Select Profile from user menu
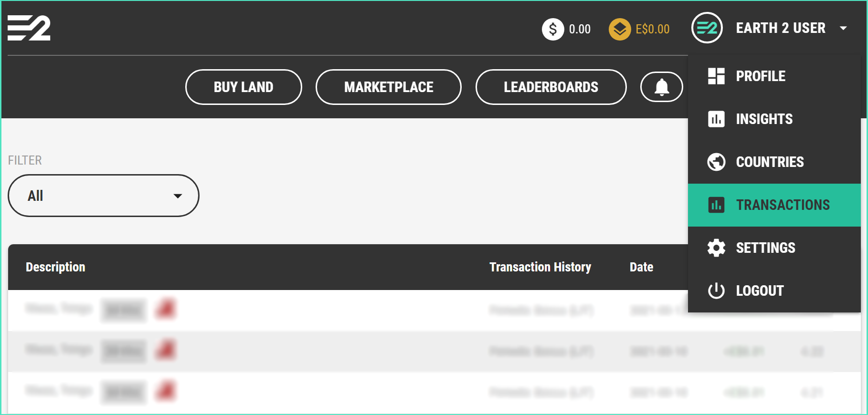 point(774,76)
